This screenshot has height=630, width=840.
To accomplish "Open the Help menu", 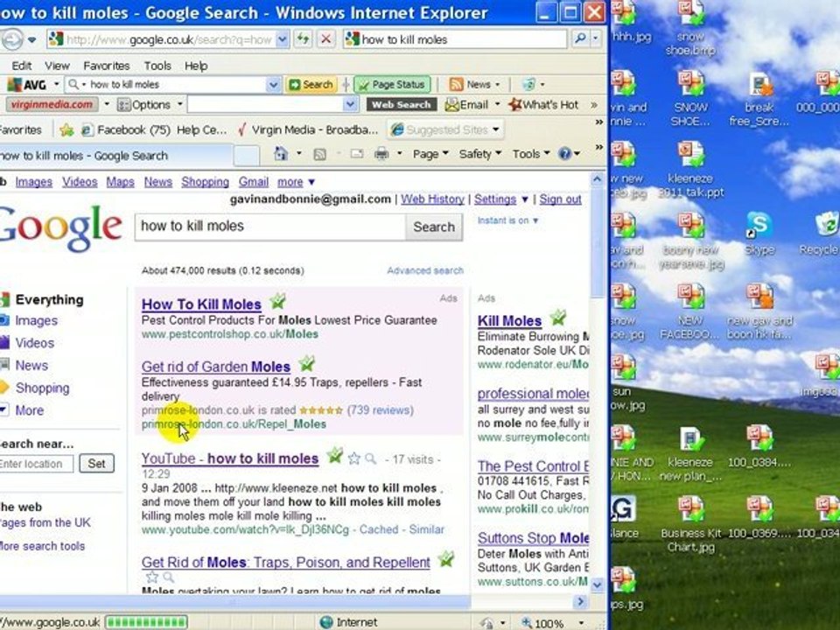I will pyautogui.click(x=196, y=66).
